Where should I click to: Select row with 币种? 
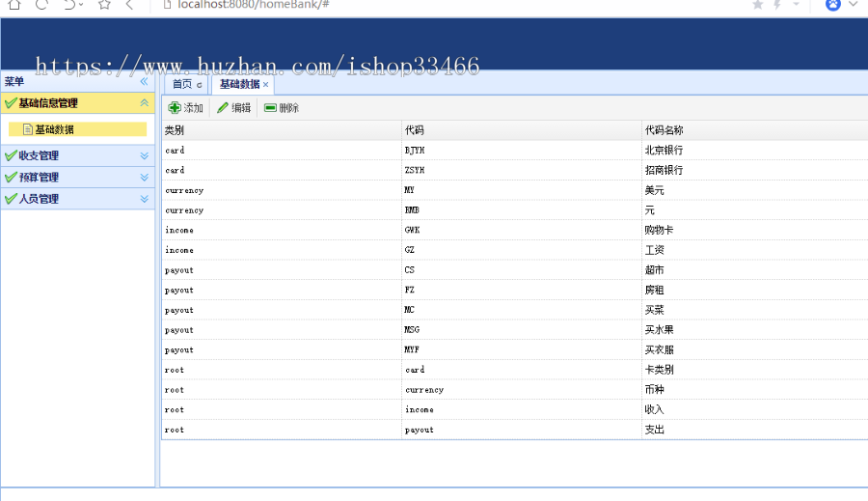tap(515, 390)
